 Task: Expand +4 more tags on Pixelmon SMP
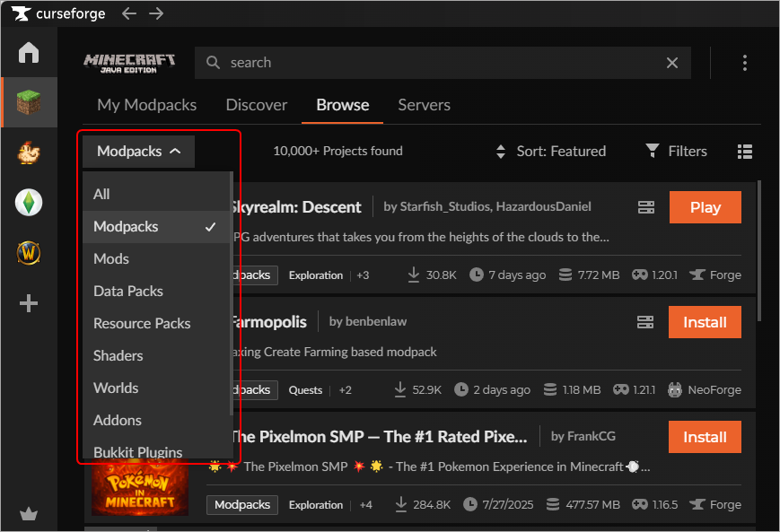point(366,505)
